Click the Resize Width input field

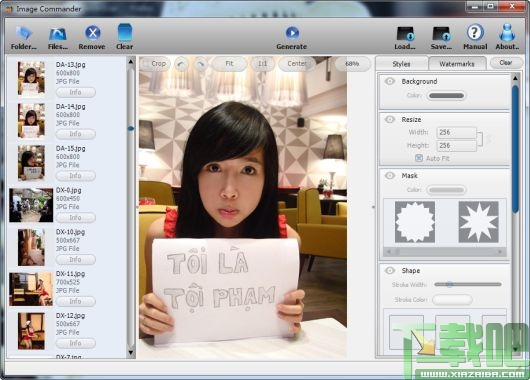[x=456, y=133]
